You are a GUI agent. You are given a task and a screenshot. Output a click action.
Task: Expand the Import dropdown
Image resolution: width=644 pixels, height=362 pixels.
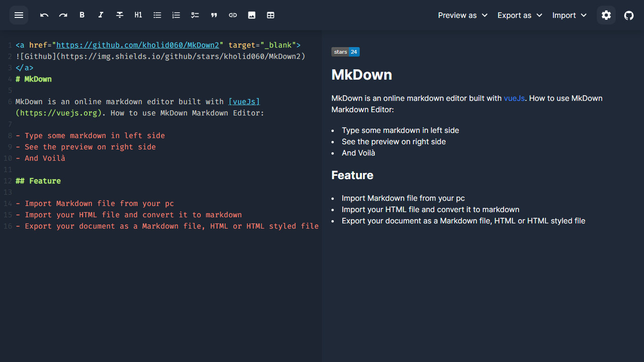[x=570, y=15]
